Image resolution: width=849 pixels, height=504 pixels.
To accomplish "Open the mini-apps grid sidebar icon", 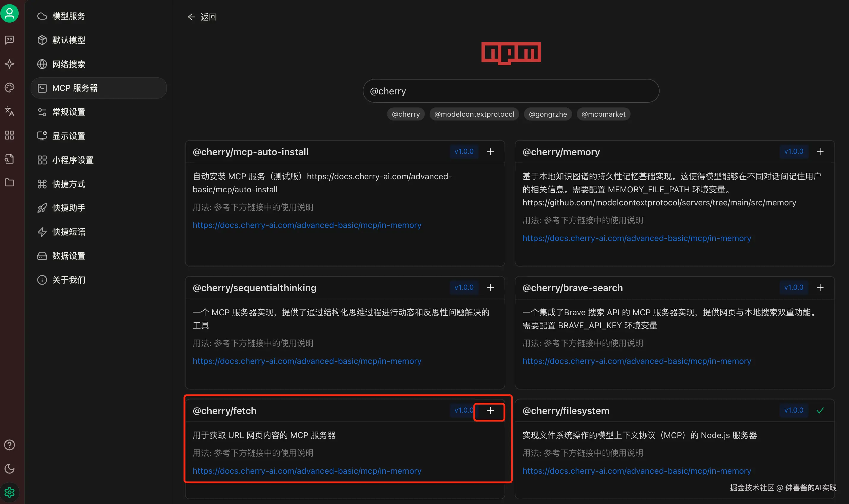I will 9,135.
